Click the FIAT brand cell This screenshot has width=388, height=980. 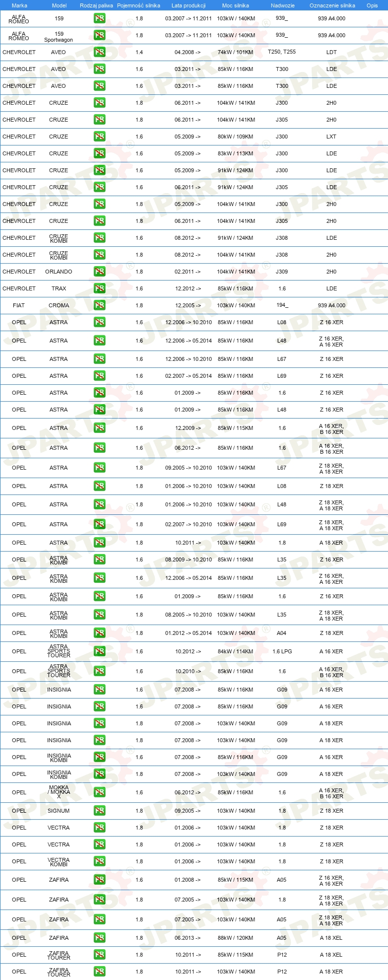(x=19, y=305)
